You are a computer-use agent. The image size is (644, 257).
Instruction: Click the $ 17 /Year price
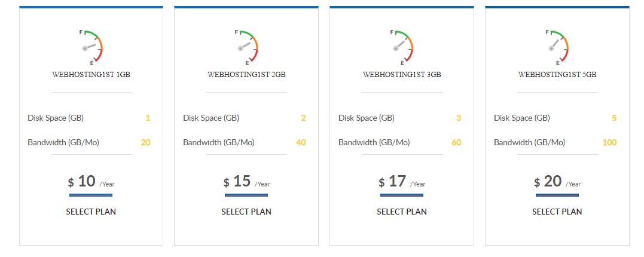point(402,182)
